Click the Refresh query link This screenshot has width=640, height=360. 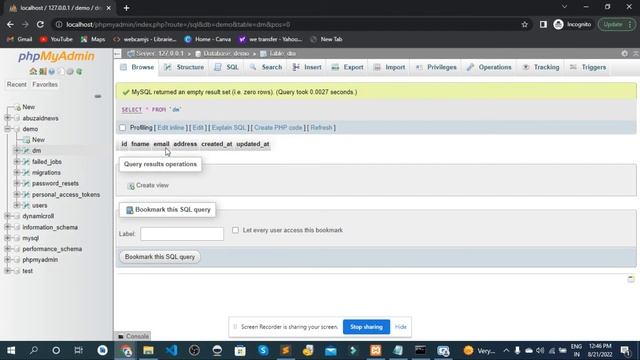(321, 128)
